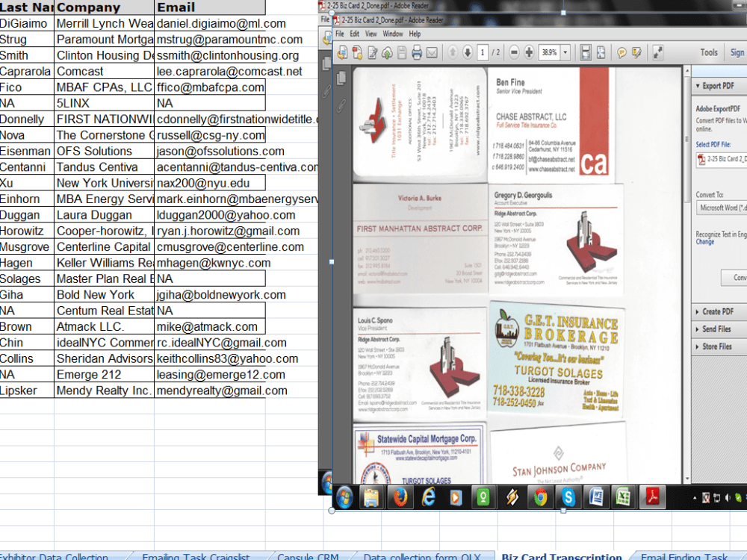Click the page number field showing 1
This screenshot has width=747, height=560.
pyautogui.click(x=483, y=52)
